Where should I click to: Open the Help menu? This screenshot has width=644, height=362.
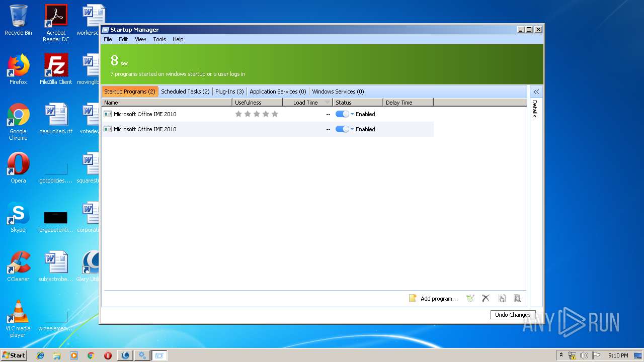pos(178,39)
